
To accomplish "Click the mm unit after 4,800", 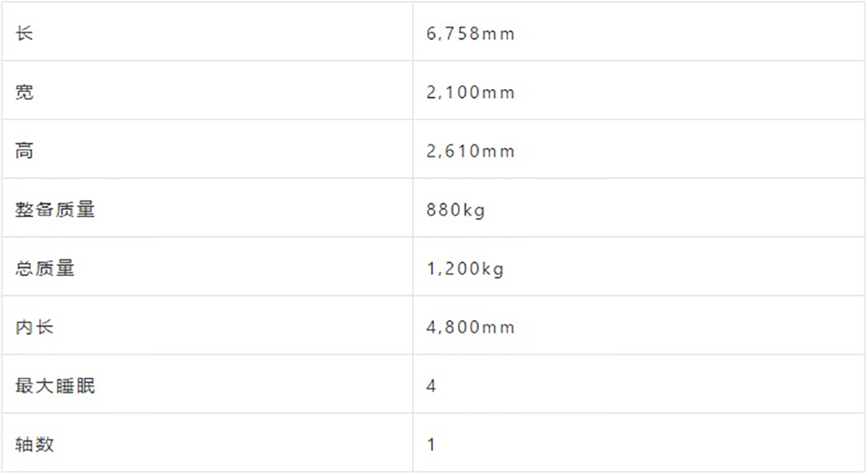I will 498,328.
